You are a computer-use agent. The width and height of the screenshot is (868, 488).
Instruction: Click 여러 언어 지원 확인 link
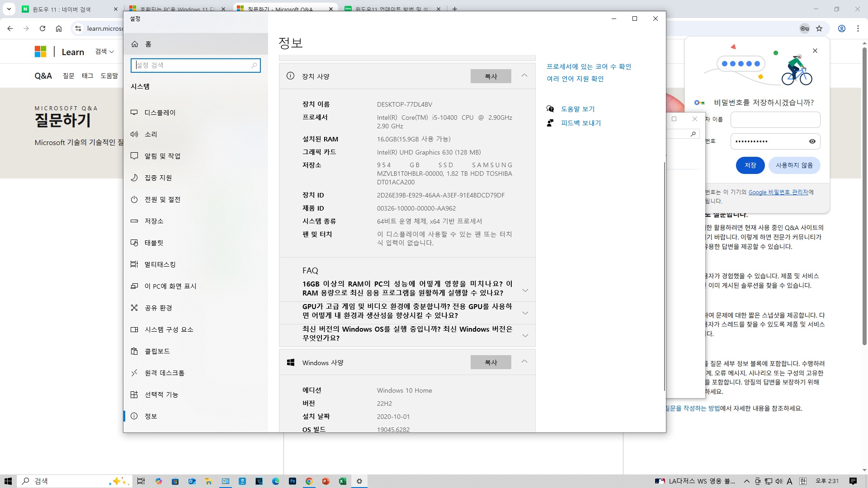(575, 79)
